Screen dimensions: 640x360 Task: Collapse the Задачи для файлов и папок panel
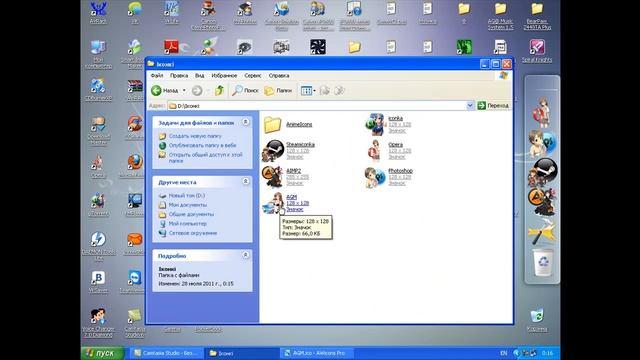[x=245, y=122]
